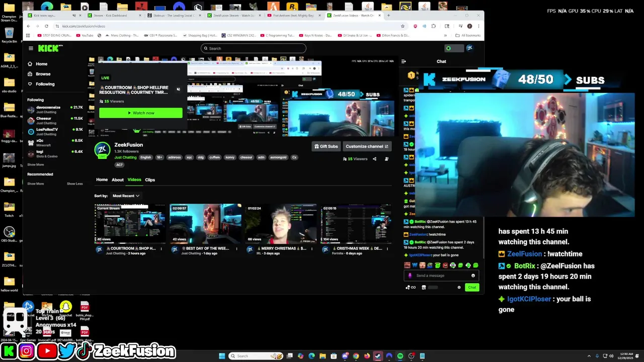The image size is (644, 362).
Task: Click the share icon beside Viewers
Action: click(x=374, y=159)
